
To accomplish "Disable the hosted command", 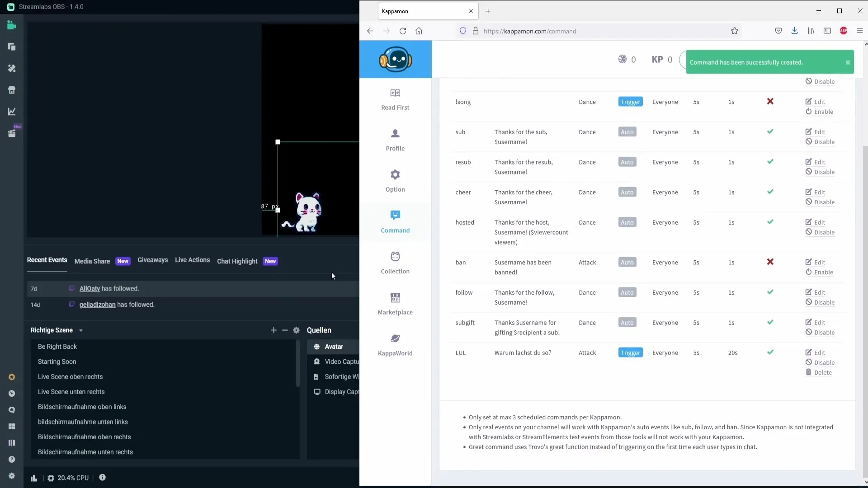I will [820, 233].
